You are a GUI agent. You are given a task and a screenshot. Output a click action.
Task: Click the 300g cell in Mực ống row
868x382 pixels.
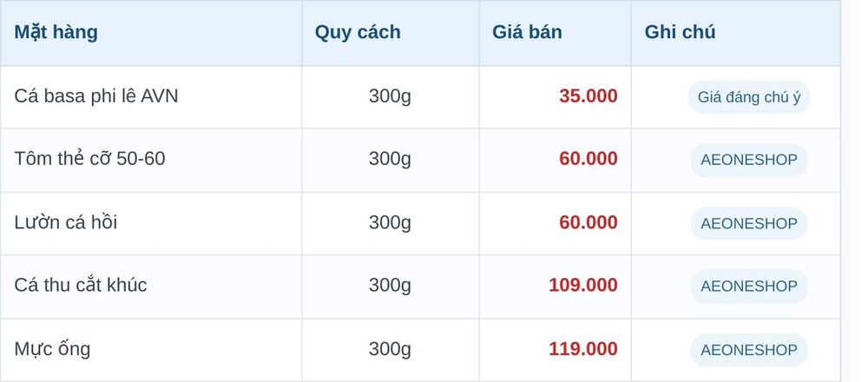tap(390, 349)
